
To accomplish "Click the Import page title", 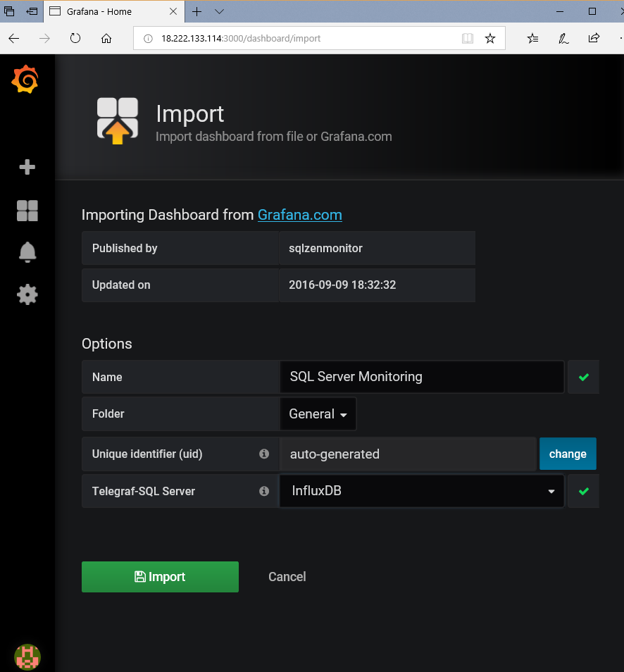I will 190,114.
